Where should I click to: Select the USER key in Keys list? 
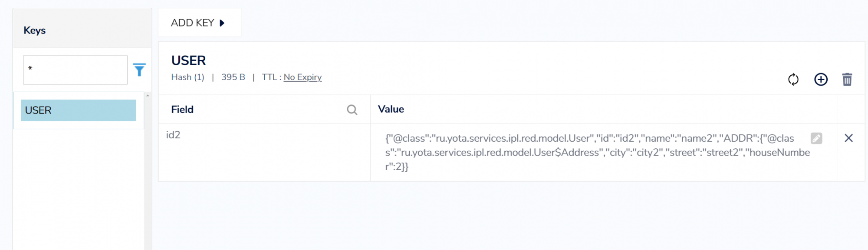[x=79, y=110]
